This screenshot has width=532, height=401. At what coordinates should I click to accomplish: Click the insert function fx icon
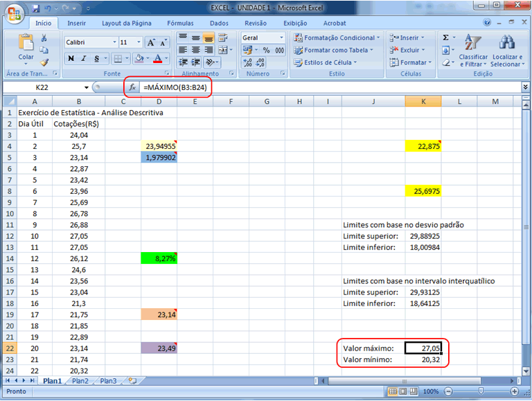pyautogui.click(x=132, y=88)
